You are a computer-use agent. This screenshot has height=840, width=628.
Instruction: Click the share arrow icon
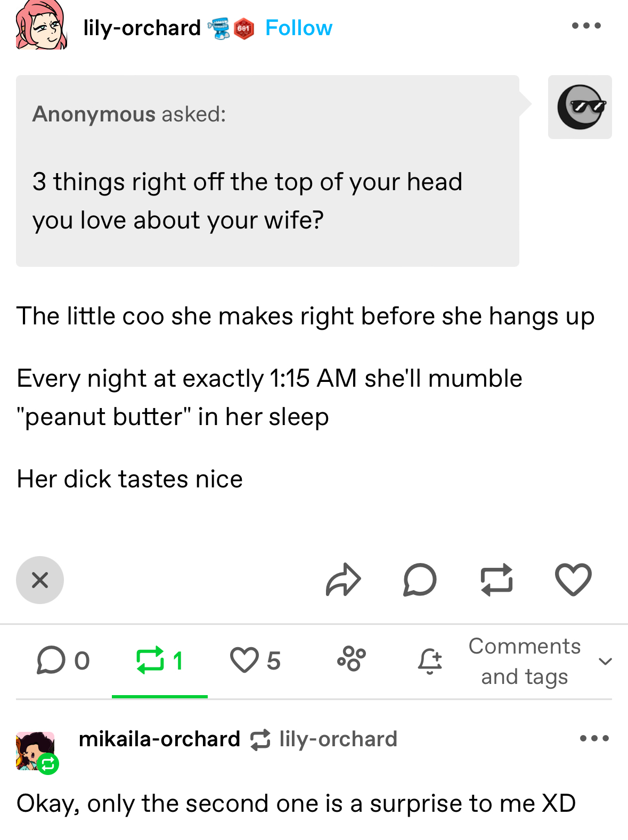click(x=344, y=580)
